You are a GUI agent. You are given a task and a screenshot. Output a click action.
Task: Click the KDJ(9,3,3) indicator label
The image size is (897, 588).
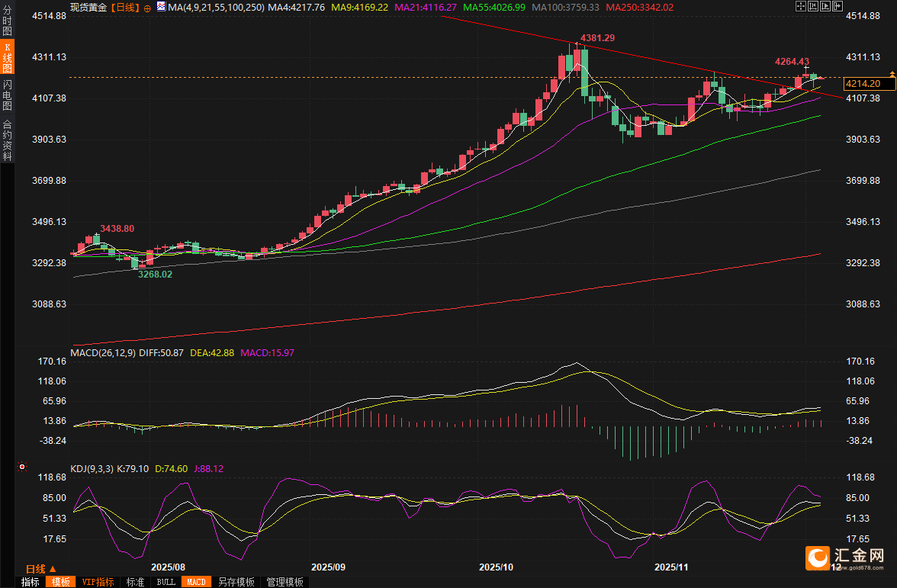(92, 468)
